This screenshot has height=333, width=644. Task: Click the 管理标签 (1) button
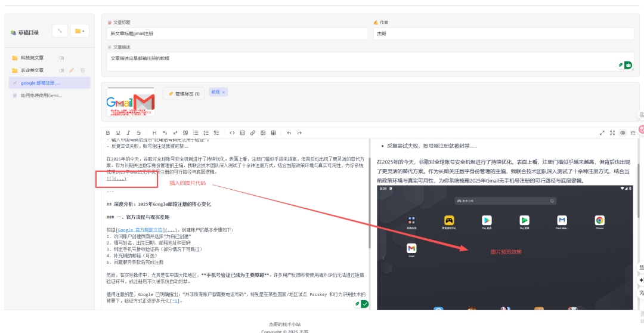click(x=184, y=94)
